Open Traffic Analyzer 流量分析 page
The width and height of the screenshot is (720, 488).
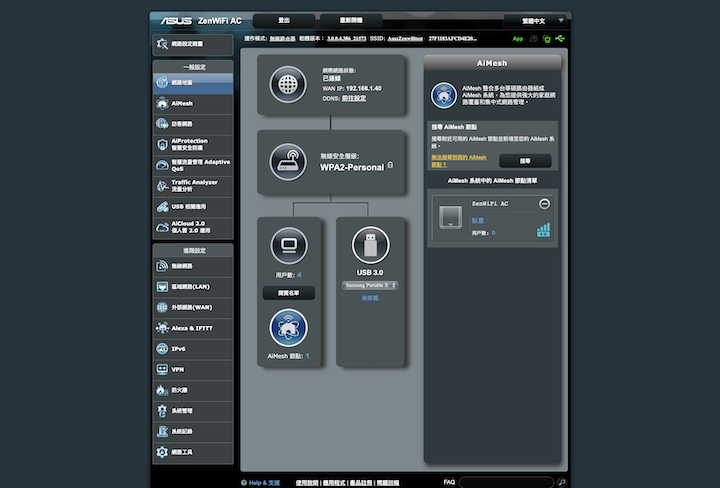point(193,186)
